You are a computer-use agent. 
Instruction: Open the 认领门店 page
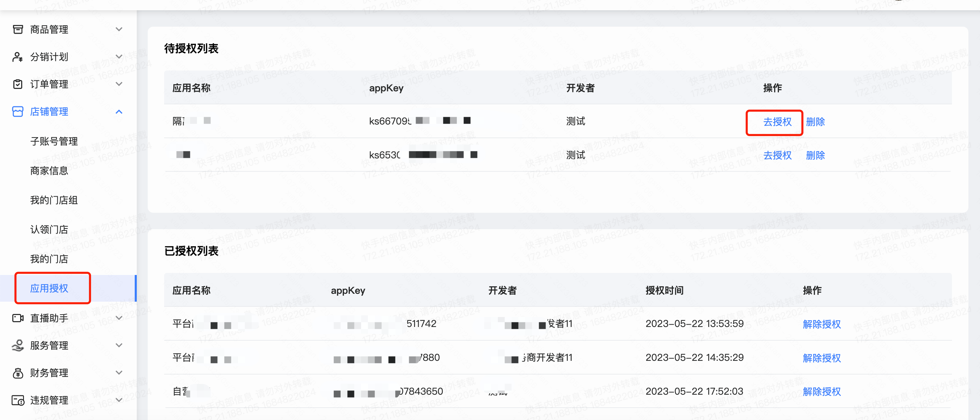point(49,229)
